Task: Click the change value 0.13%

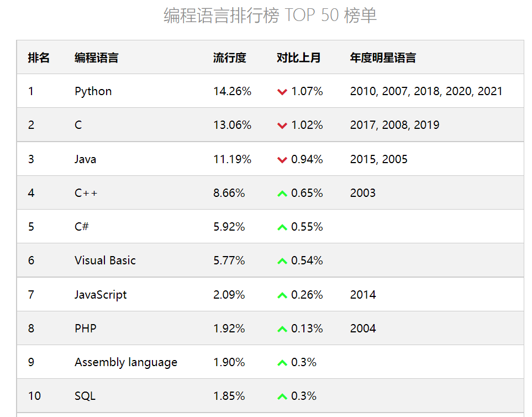Action: point(307,329)
